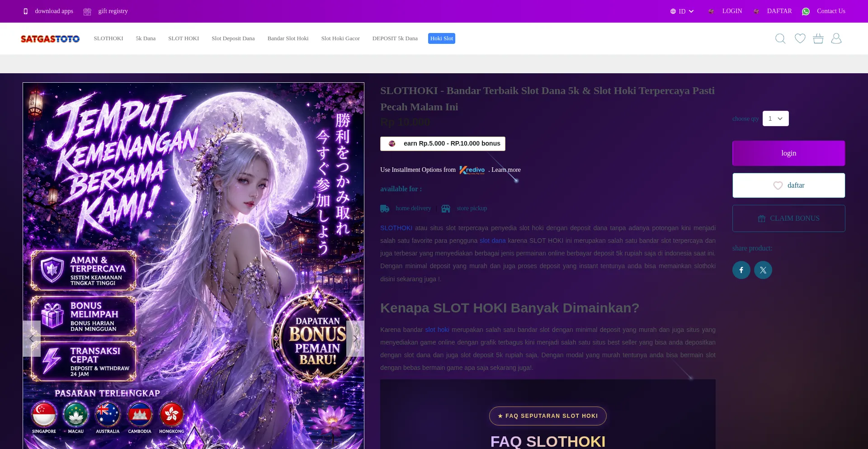
Task: Click the slot hoki text link
Action: point(437,330)
